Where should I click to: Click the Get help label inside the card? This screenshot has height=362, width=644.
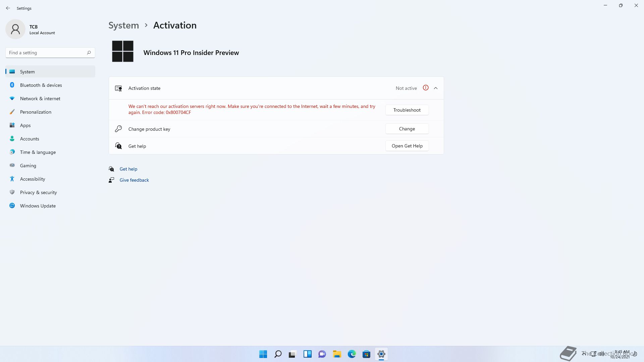137,146
